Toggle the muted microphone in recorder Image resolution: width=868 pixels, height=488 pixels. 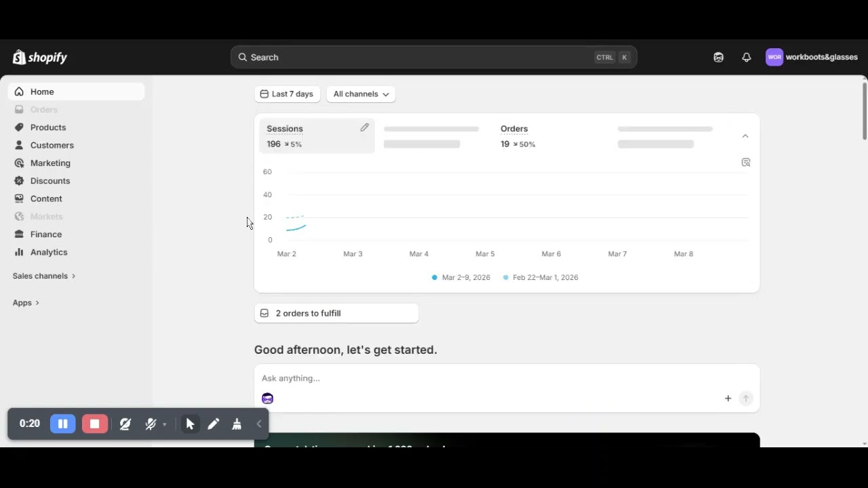coord(151,424)
